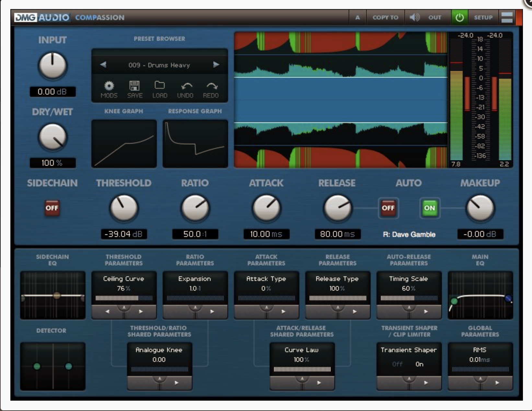Set Transient Shaper to On
This screenshot has width=532, height=411.
click(x=419, y=364)
